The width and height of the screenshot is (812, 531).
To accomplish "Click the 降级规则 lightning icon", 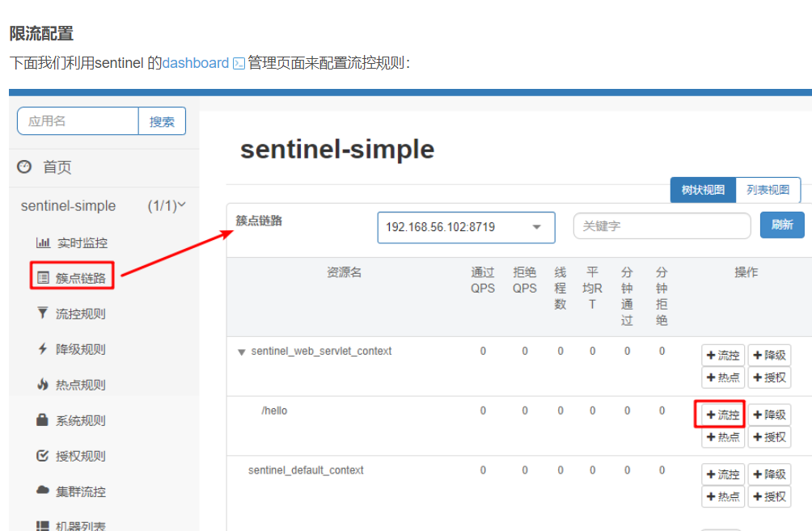I will pyautogui.click(x=43, y=349).
